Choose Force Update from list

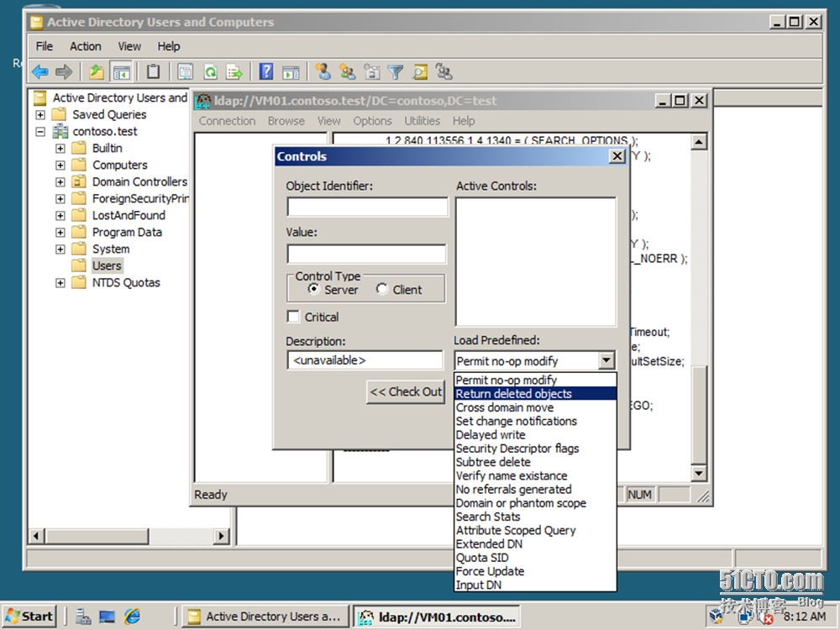click(535, 571)
